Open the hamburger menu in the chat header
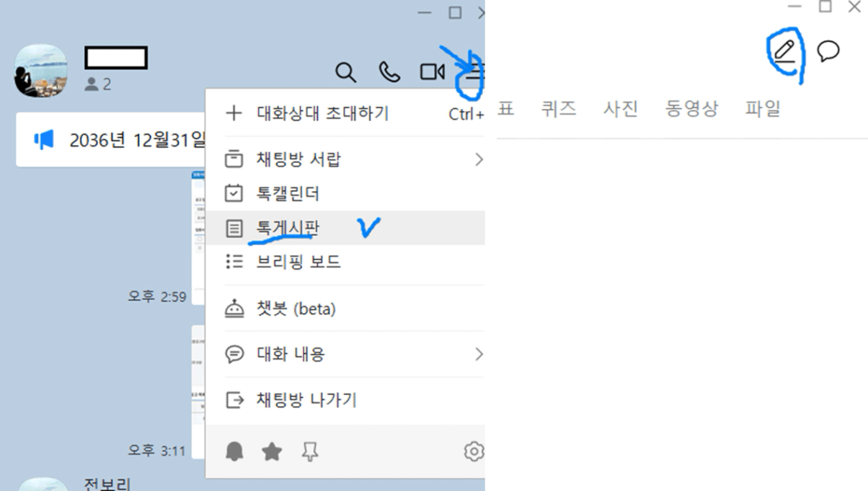Viewport: 868px width, 491px height. pyautogui.click(x=474, y=72)
